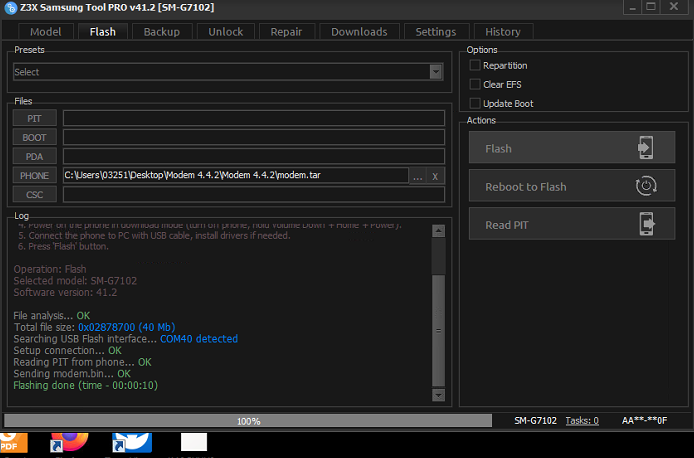Click 'Connect the phone to PC' instruction line
The image size is (694, 458).
point(154,235)
